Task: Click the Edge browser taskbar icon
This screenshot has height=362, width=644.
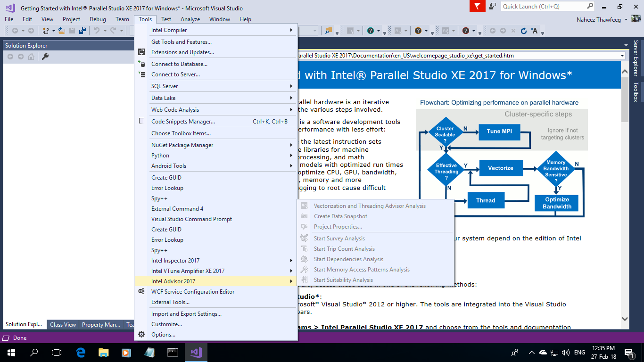Action: [80, 352]
